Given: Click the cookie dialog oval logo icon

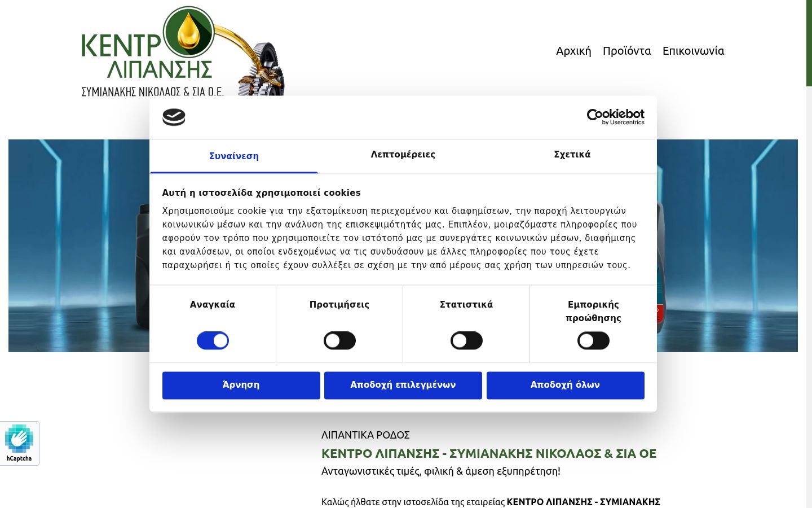Looking at the screenshot, I should click(174, 117).
